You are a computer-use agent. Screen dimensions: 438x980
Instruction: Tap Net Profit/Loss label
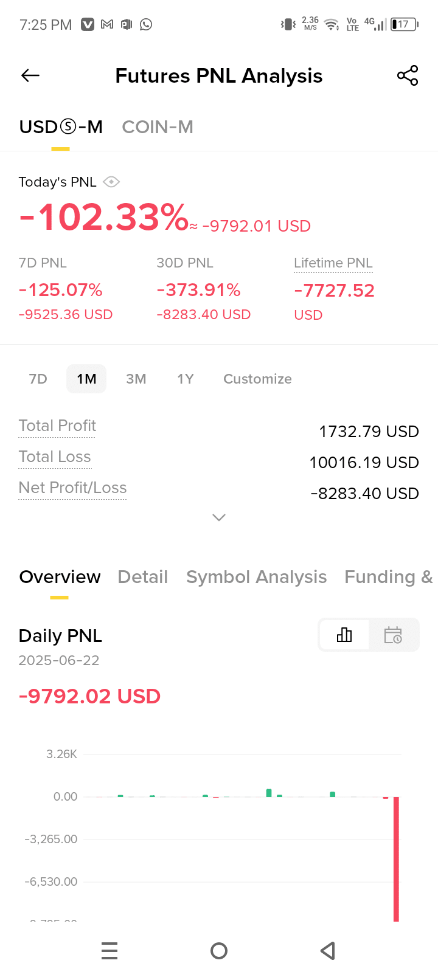tap(72, 488)
